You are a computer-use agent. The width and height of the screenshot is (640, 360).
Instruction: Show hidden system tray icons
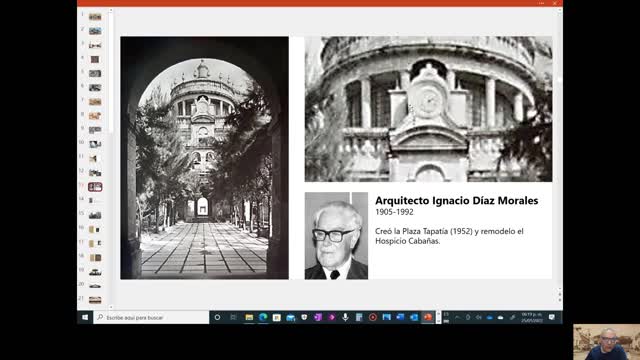point(457,317)
